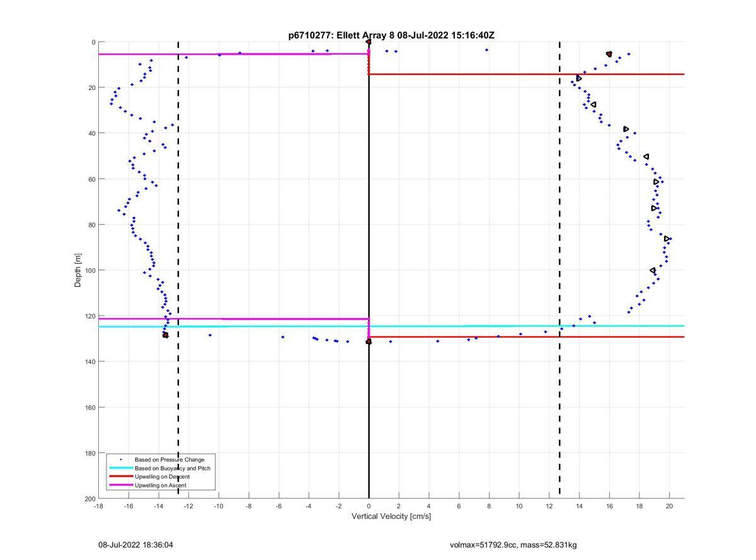Click the 60 depth tick label
Viewport: 756px width, 560px height.
point(91,179)
